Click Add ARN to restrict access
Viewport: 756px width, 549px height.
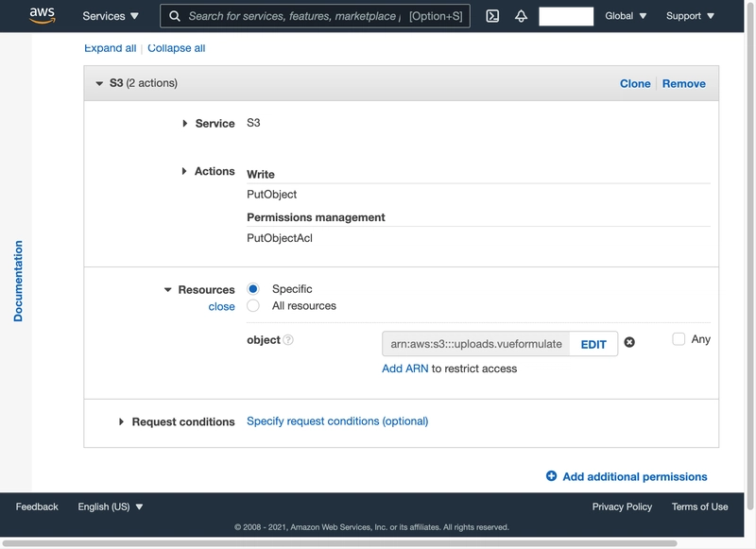click(x=405, y=369)
